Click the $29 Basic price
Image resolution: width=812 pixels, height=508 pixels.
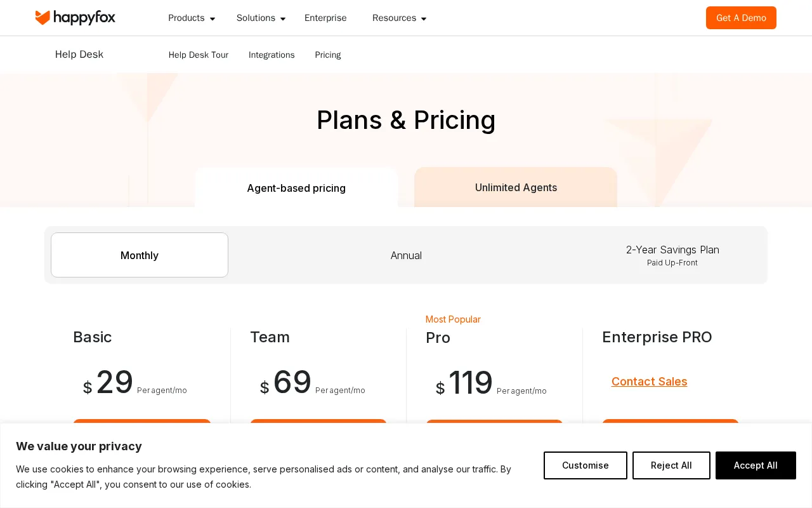(x=108, y=383)
